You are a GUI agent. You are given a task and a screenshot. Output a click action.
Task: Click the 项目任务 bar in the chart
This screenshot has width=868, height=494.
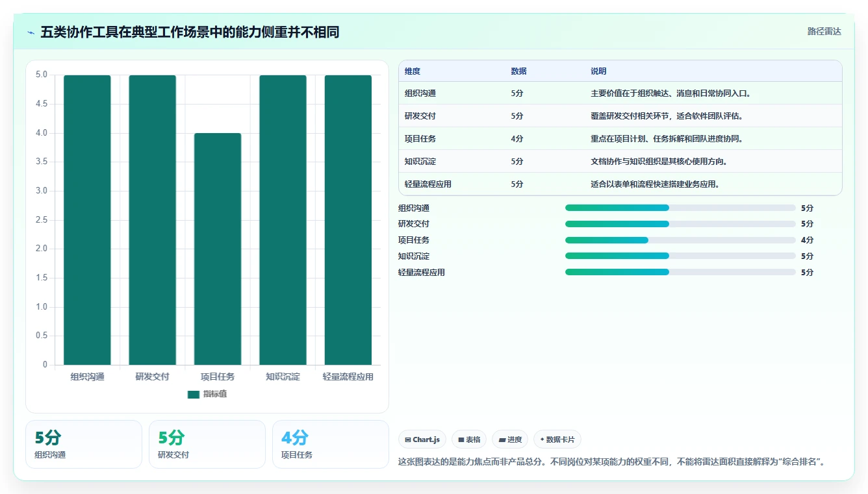[x=218, y=249]
